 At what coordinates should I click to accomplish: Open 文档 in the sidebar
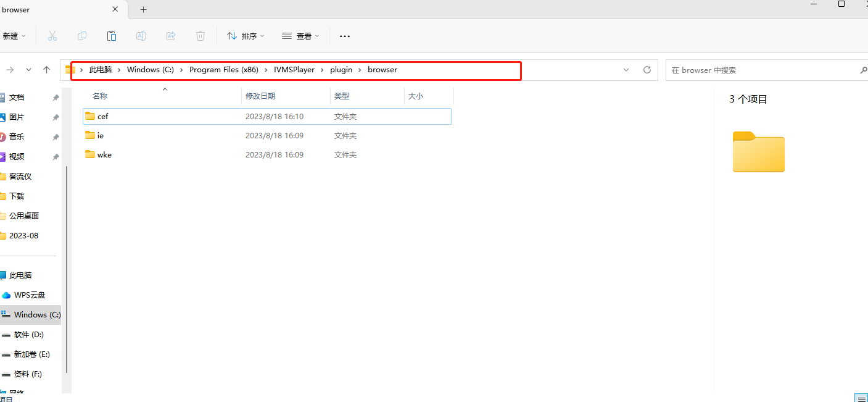17,98
